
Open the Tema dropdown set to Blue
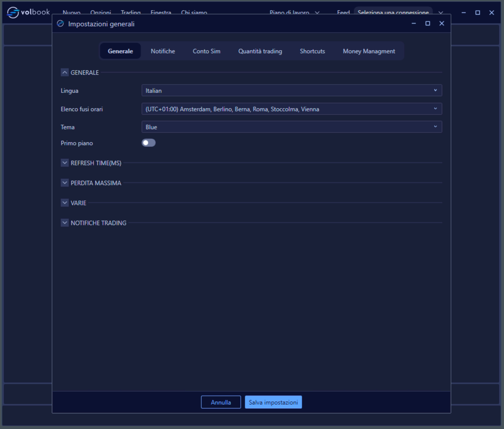click(x=292, y=127)
